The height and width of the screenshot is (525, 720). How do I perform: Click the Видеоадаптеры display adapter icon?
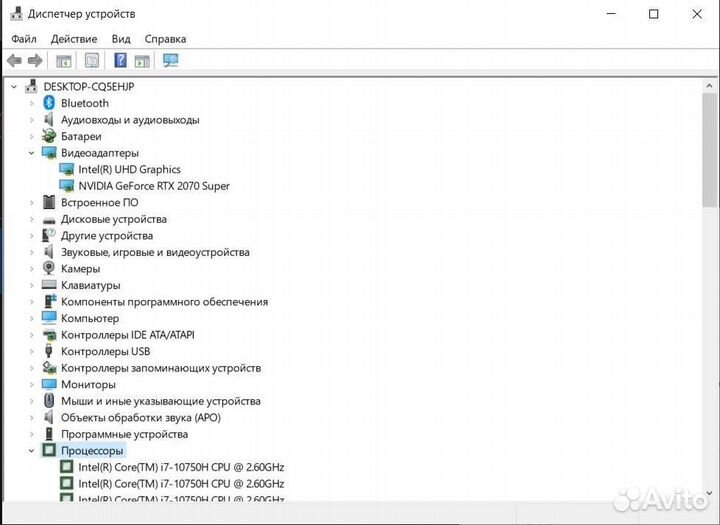(x=49, y=152)
